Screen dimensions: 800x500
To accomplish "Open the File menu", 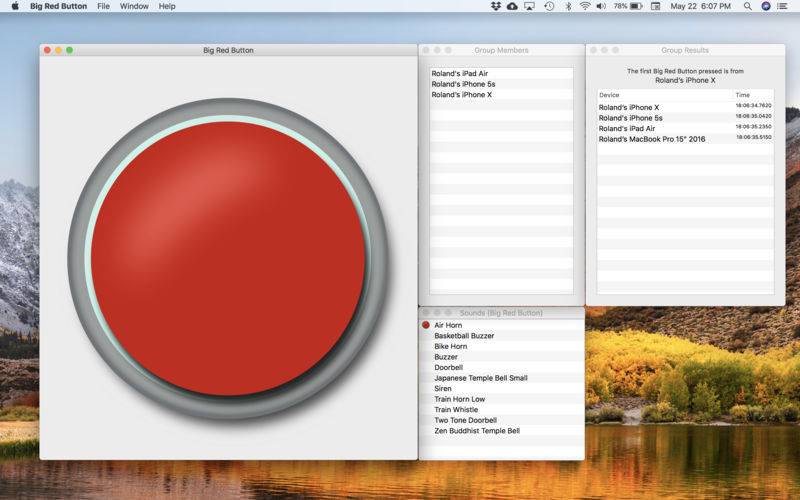I will [103, 6].
